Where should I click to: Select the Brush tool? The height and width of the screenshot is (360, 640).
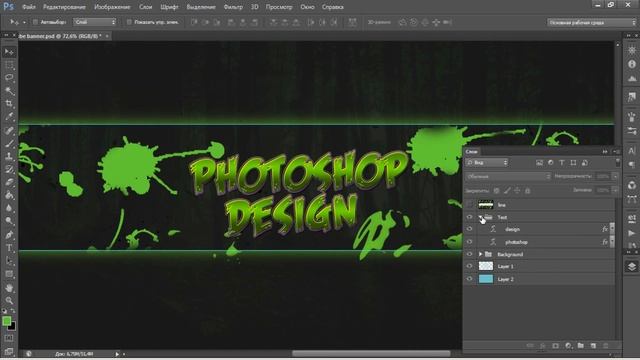(x=9, y=143)
